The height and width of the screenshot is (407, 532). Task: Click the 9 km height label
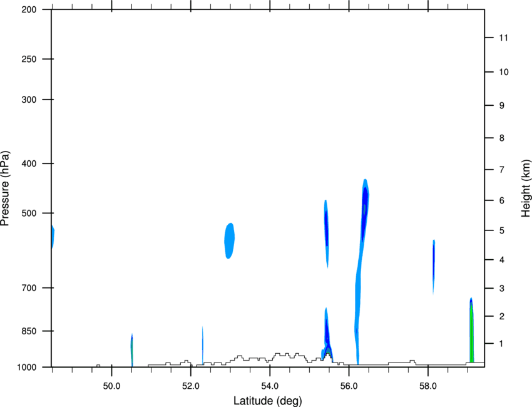coord(502,106)
